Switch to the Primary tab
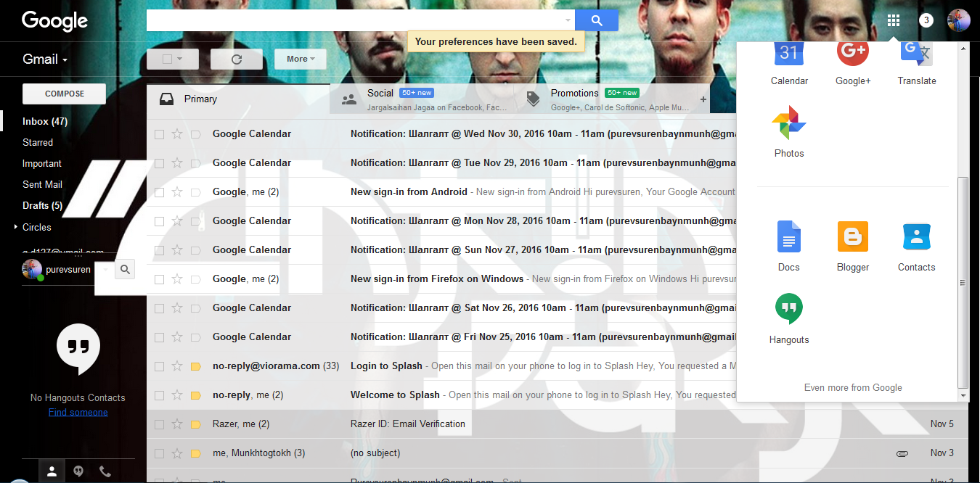 coord(238,99)
